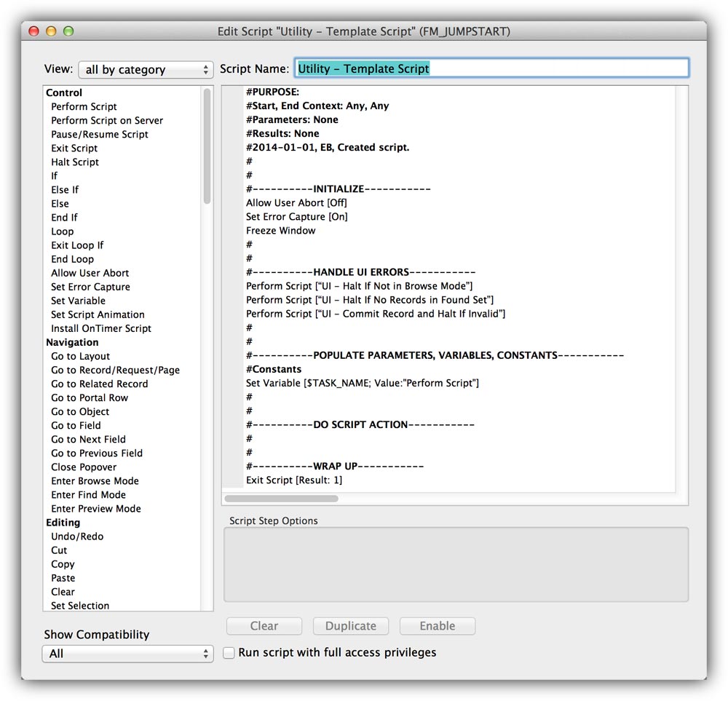Viewport: 728px width, 701px height.
Task: Select the Enter Find Mode step
Action: pos(87,494)
